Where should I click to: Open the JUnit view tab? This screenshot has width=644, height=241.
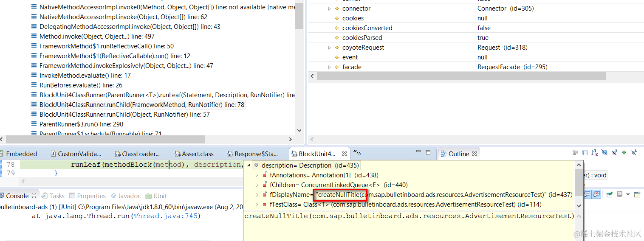click(x=156, y=196)
